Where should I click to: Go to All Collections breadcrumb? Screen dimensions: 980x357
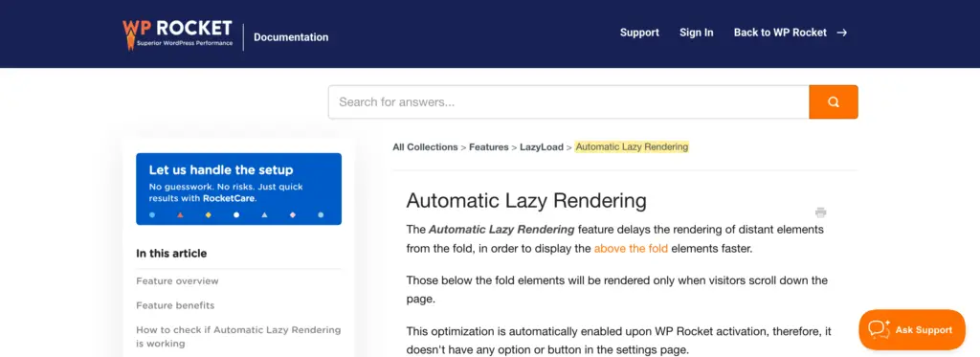pos(425,147)
